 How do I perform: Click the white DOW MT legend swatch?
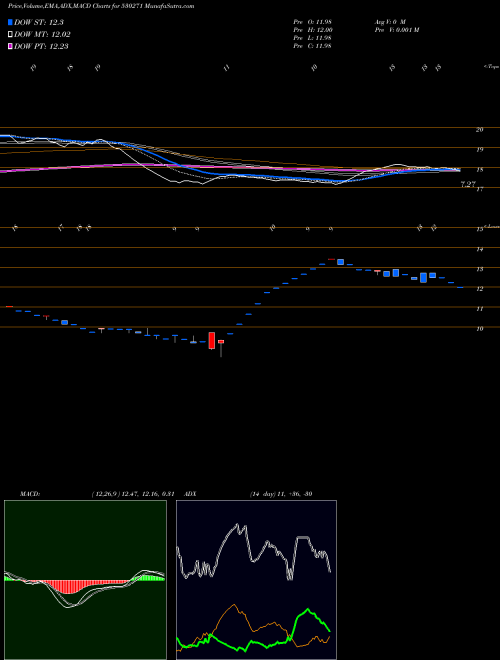tap(10, 35)
